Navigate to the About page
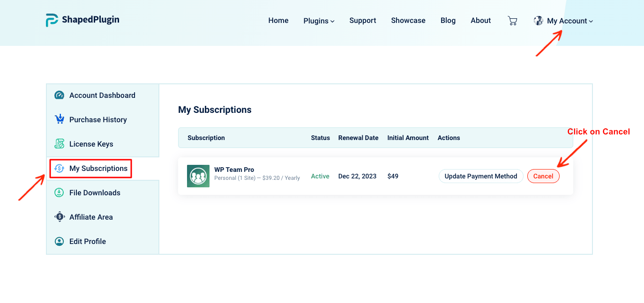Viewport: 644px width, 303px height. [481, 21]
